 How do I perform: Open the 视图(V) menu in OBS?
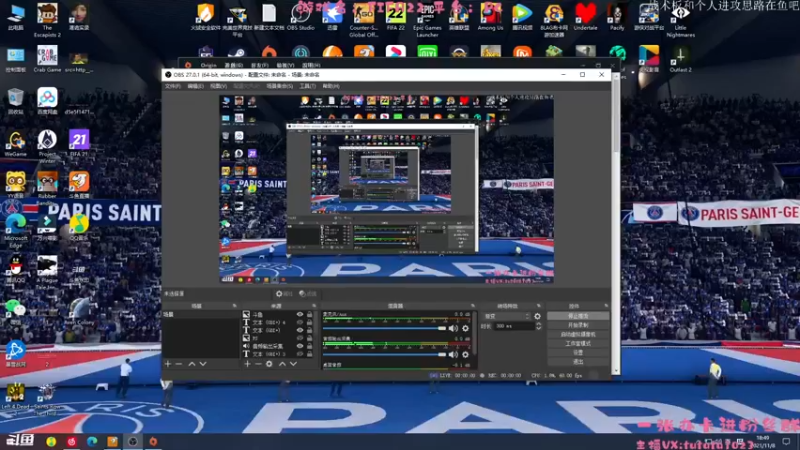218,86
